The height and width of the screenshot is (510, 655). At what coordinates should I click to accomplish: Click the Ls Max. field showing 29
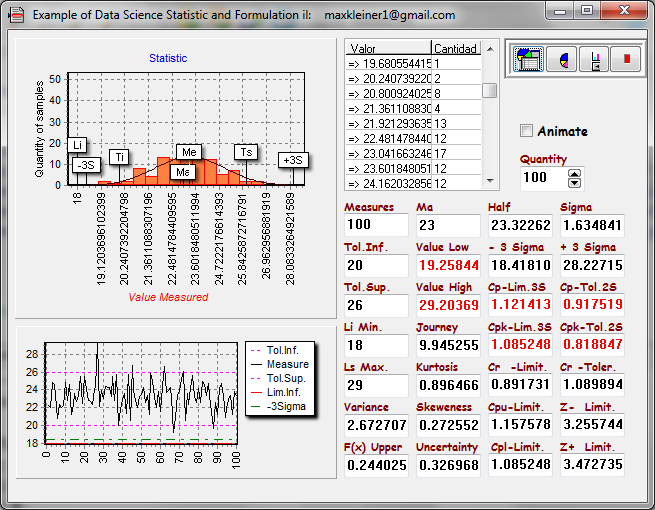pos(375,385)
